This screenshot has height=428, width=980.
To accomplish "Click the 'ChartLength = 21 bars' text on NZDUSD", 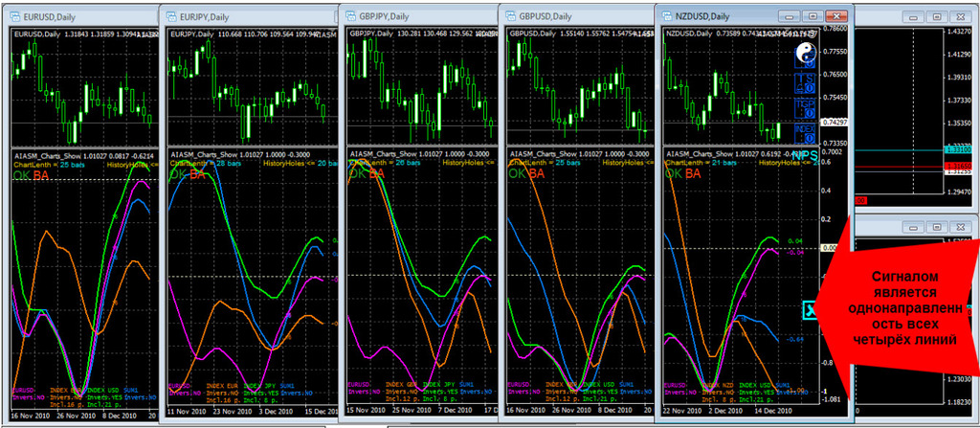I will point(700,163).
